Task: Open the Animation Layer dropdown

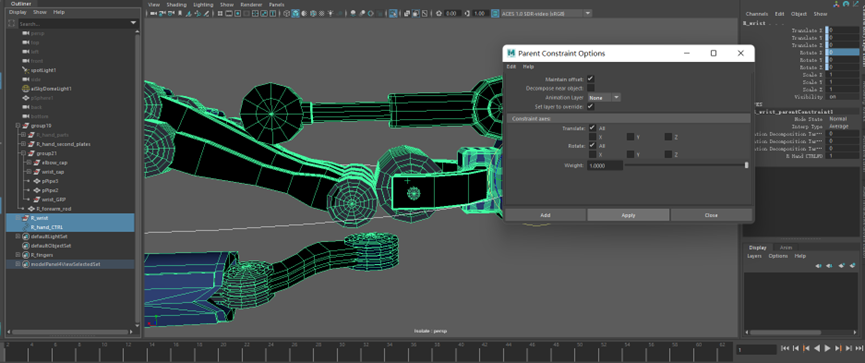Action: coord(604,97)
